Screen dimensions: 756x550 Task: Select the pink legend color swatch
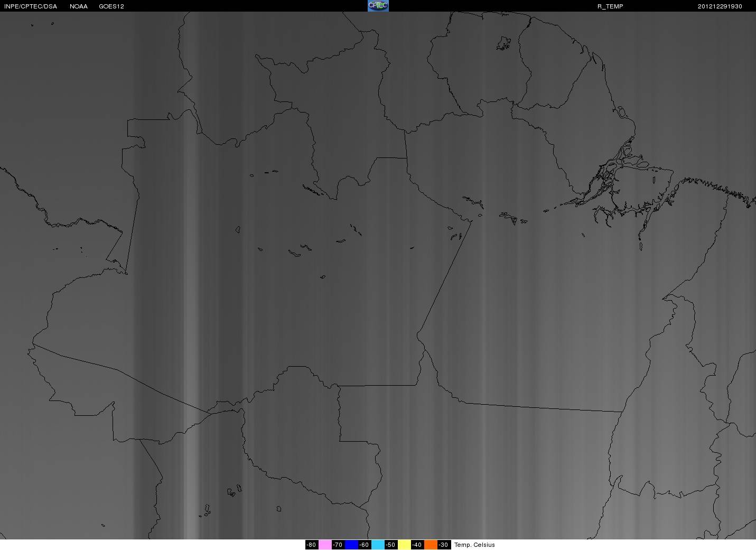click(325, 545)
